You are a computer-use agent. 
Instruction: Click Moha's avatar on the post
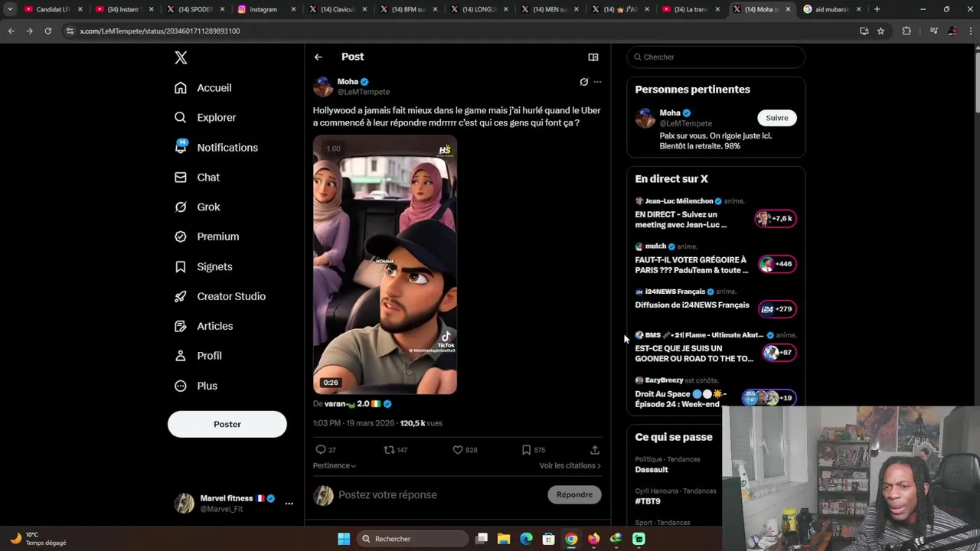pyautogui.click(x=323, y=86)
